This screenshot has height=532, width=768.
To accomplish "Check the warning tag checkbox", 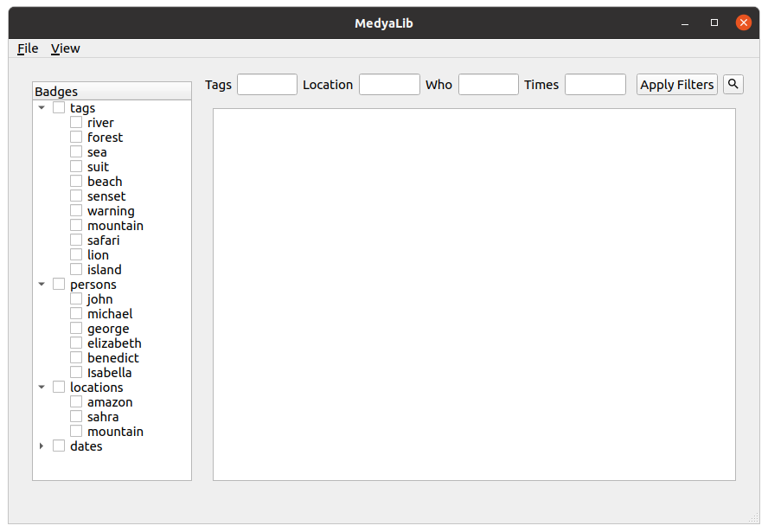I will (x=76, y=211).
